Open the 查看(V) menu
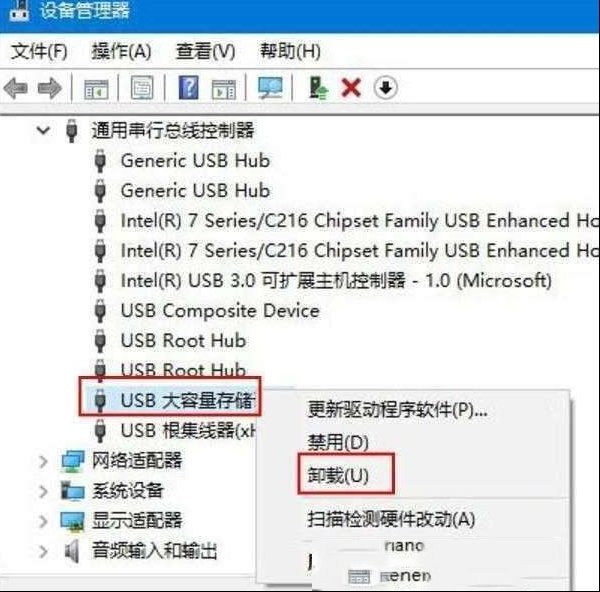This screenshot has height=592, width=600. pyautogui.click(x=205, y=51)
